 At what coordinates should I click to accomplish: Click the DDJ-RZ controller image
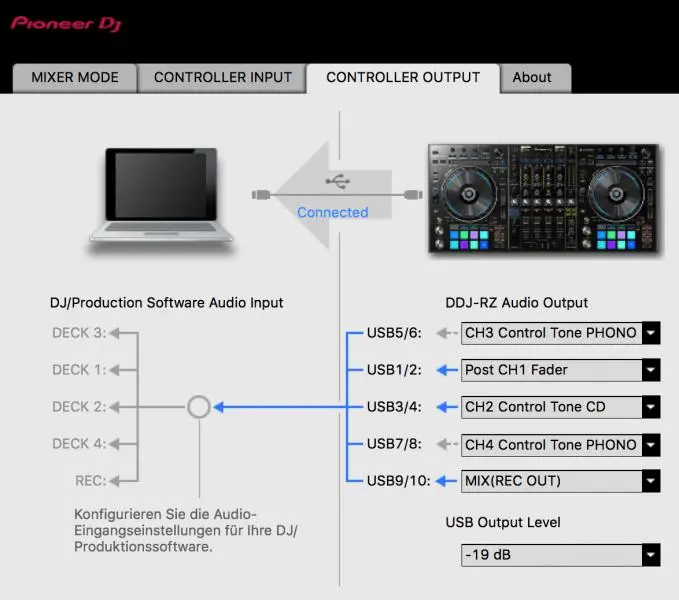543,196
